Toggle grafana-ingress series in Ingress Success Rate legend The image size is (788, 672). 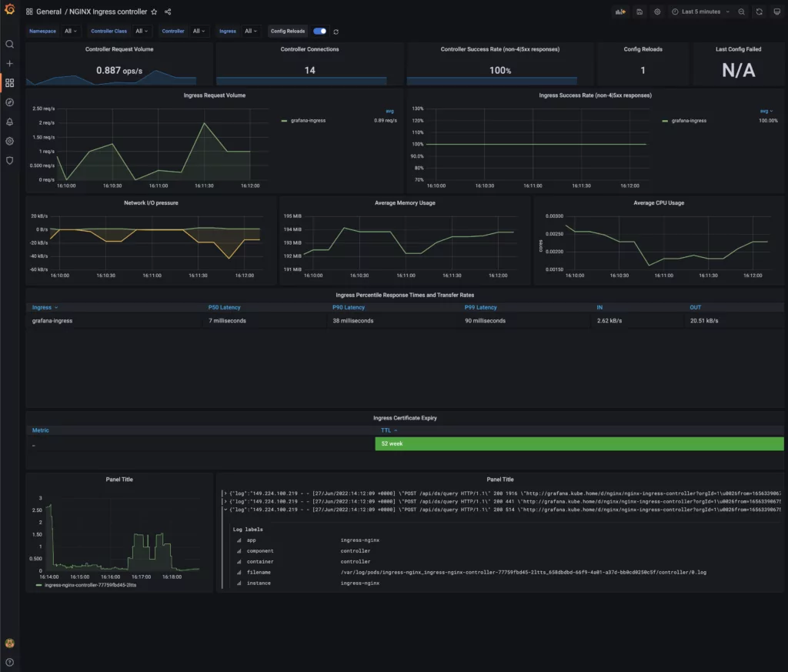tap(689, 121)
